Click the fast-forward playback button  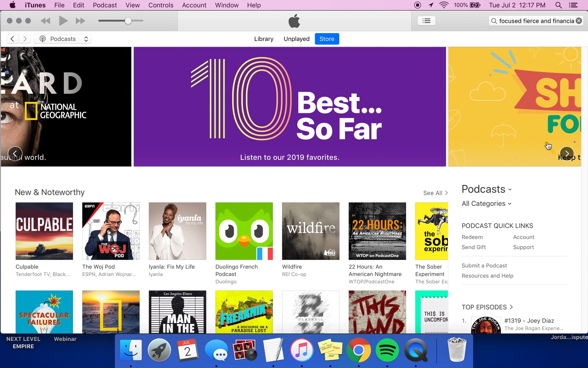80,21
